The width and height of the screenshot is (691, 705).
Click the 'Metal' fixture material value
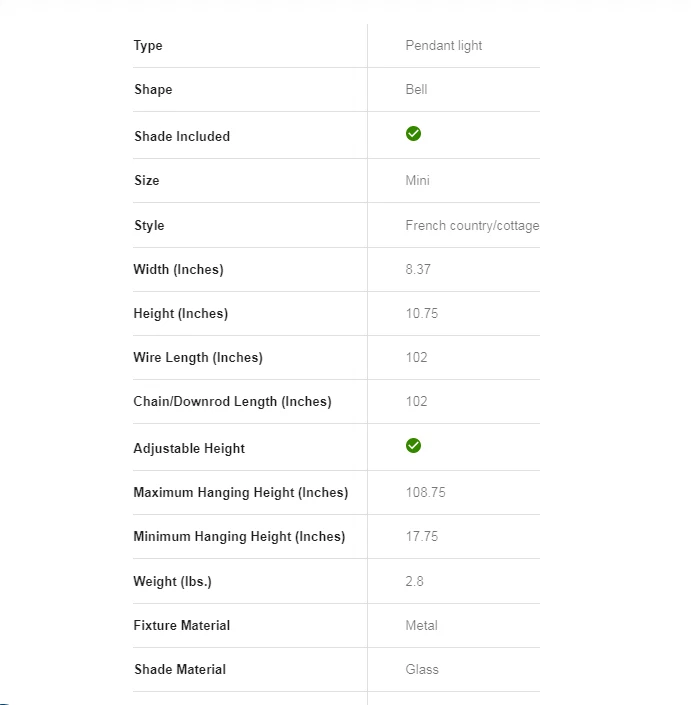pyautogui.click(x=421, y=626)
